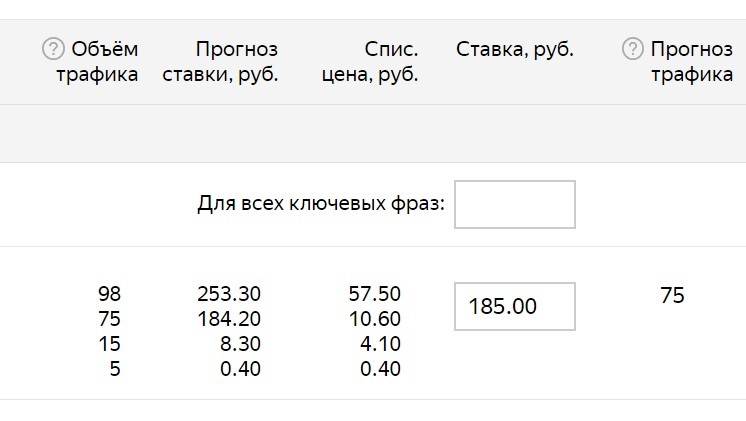Open help icon beside Объём трафика

tap(53, 49)
